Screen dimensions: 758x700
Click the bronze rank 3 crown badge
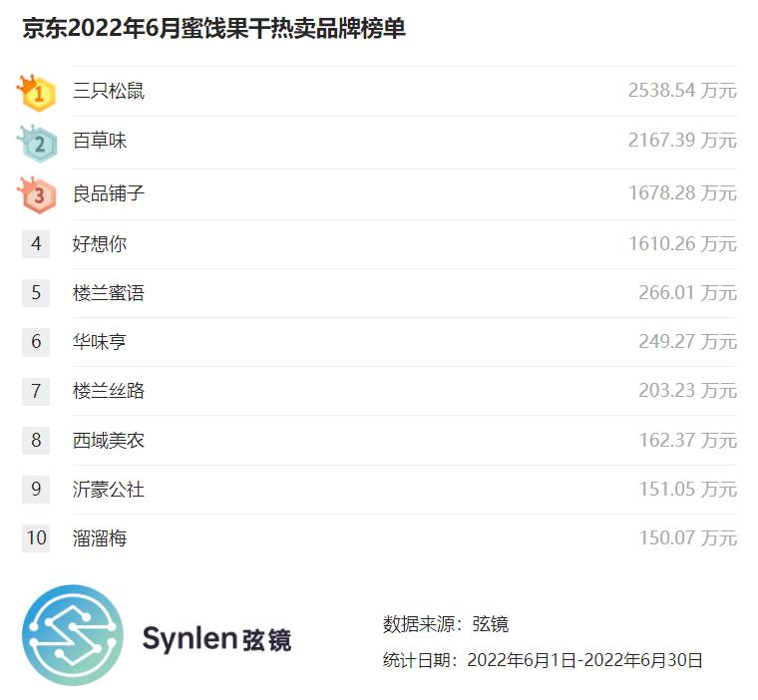[38, 194]
